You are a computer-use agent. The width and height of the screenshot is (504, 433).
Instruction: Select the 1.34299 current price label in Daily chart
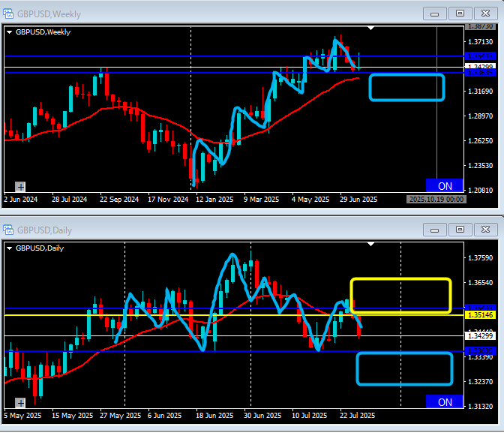(x=480, y=336)
